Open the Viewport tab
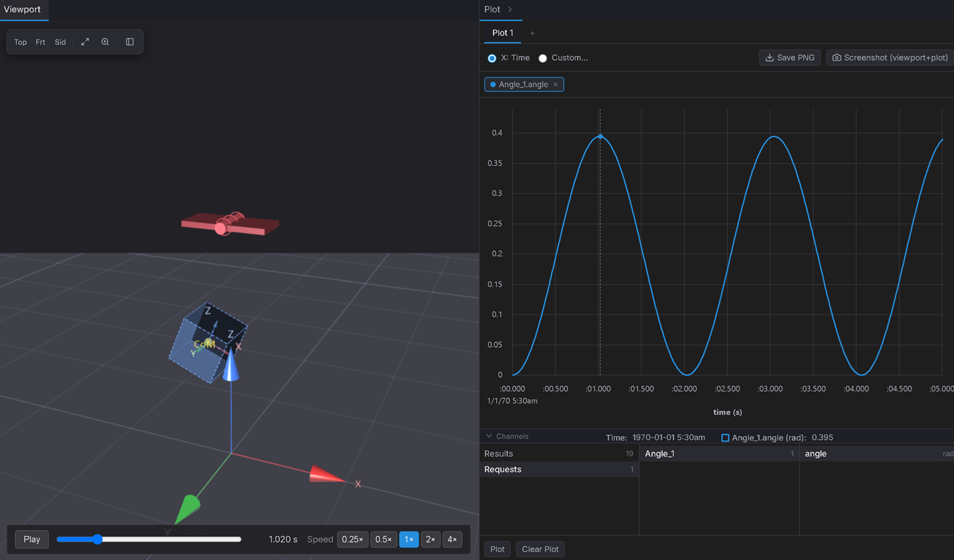The image size is (954, 560). pyautogui.click(x=23, y=9)
